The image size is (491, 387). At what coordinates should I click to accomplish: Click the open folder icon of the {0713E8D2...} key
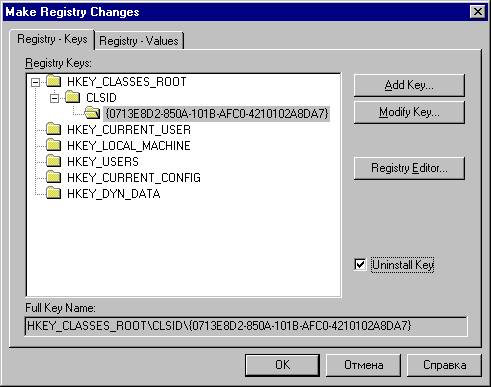coord(92,113)
